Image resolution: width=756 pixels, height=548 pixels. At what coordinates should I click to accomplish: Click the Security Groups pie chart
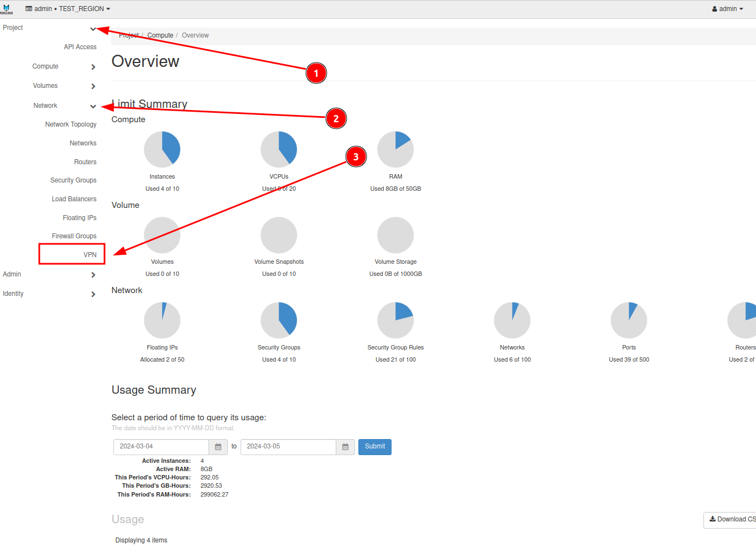pyautogui.click(x=279, y=320)
